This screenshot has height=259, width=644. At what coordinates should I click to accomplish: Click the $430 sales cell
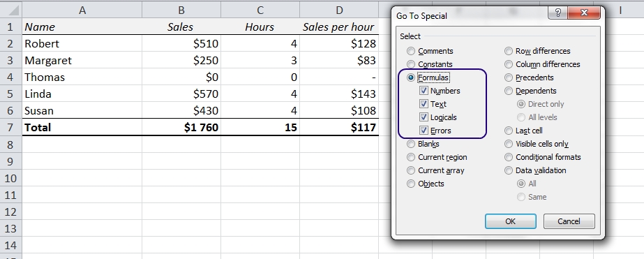coord(181,110)
